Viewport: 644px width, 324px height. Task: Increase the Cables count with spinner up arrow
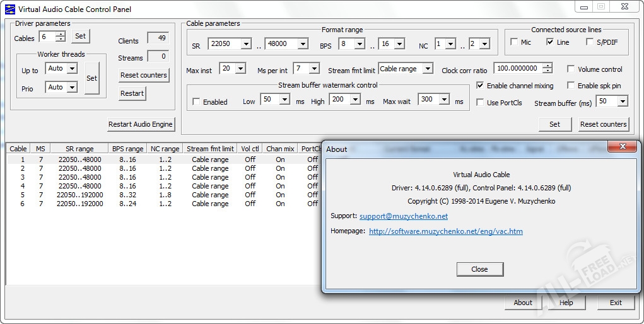point(61,34)
